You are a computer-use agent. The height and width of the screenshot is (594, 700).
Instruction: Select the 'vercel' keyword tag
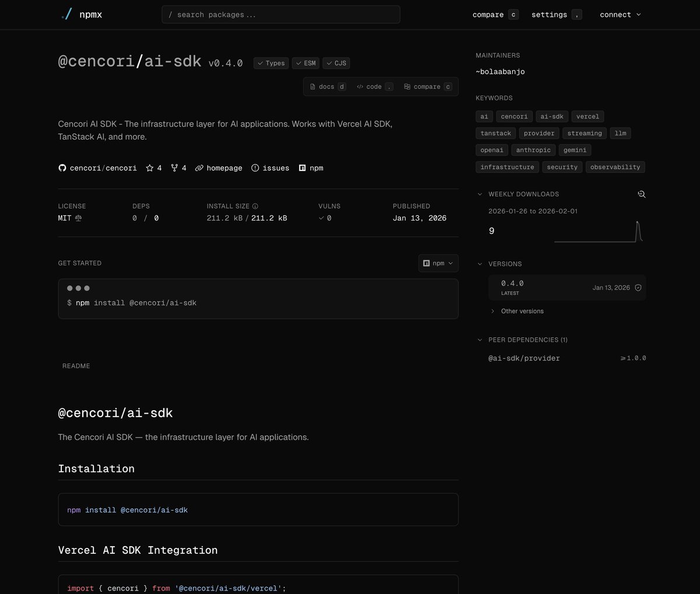(x=587, y=117)
